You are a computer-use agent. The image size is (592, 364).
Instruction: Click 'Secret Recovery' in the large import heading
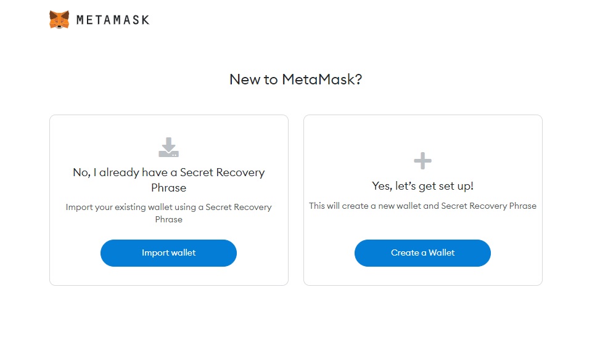223,172
